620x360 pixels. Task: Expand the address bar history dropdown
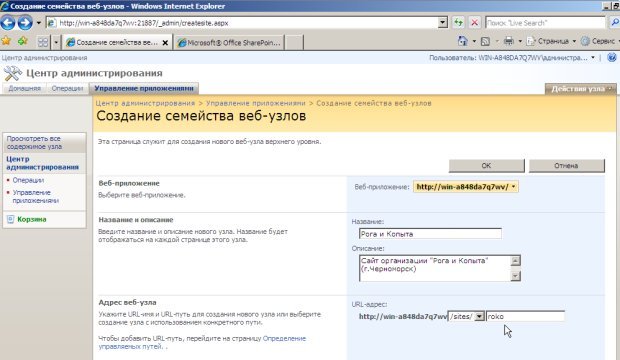[443, 23]
